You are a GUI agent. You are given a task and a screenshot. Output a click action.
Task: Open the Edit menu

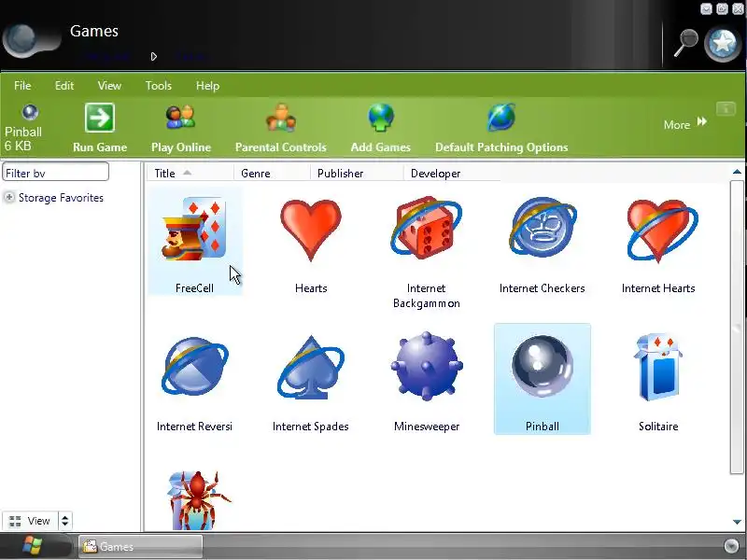(63, 86)
